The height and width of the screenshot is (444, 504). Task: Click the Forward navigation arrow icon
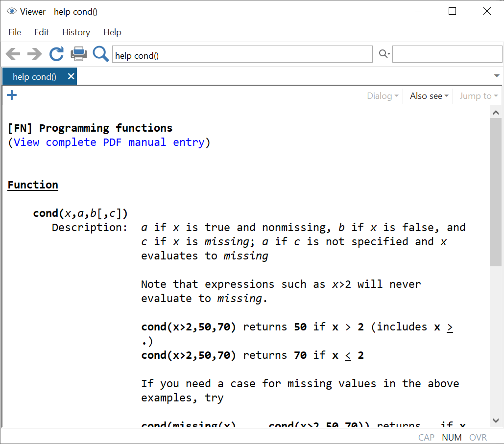34,54
